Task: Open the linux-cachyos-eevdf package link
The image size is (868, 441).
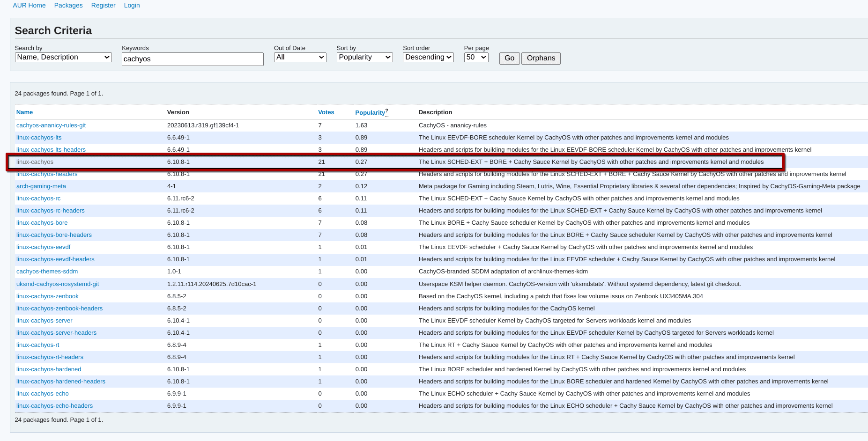Action: coord(43,247)
